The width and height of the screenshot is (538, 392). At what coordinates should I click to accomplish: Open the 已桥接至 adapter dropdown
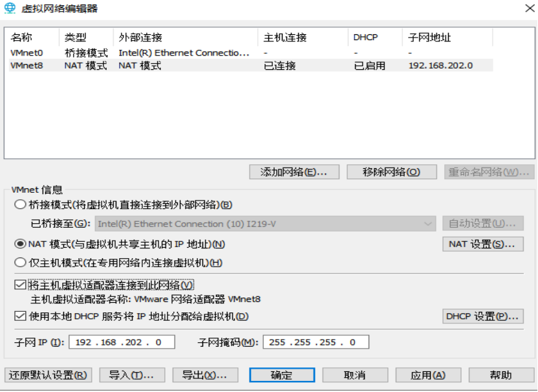(265, 224)
